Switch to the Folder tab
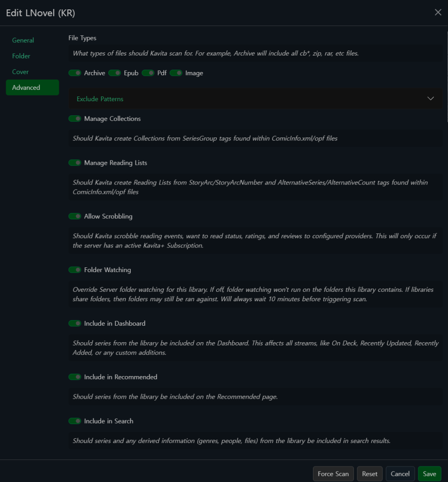Screen dimensions: 448x482 (x=21, y=56)
